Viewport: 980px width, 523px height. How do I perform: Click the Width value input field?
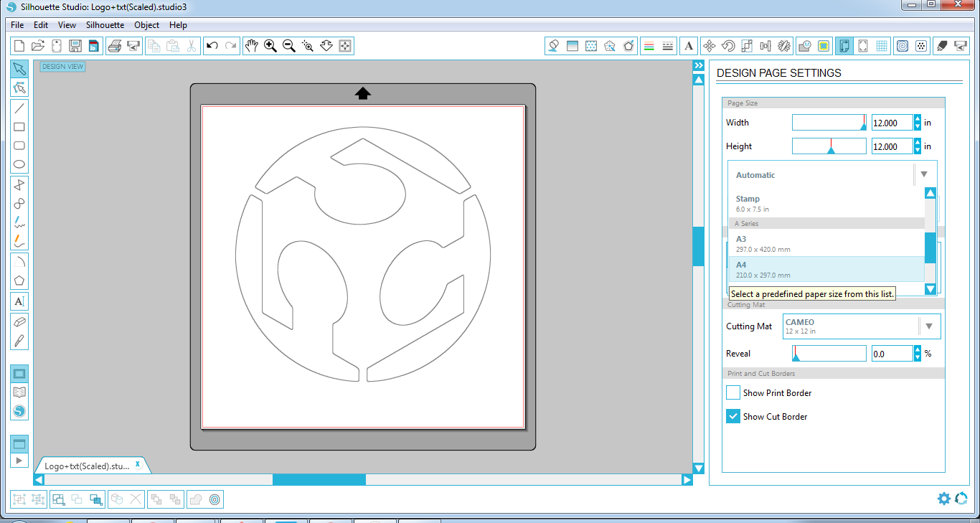click(892, 123)
